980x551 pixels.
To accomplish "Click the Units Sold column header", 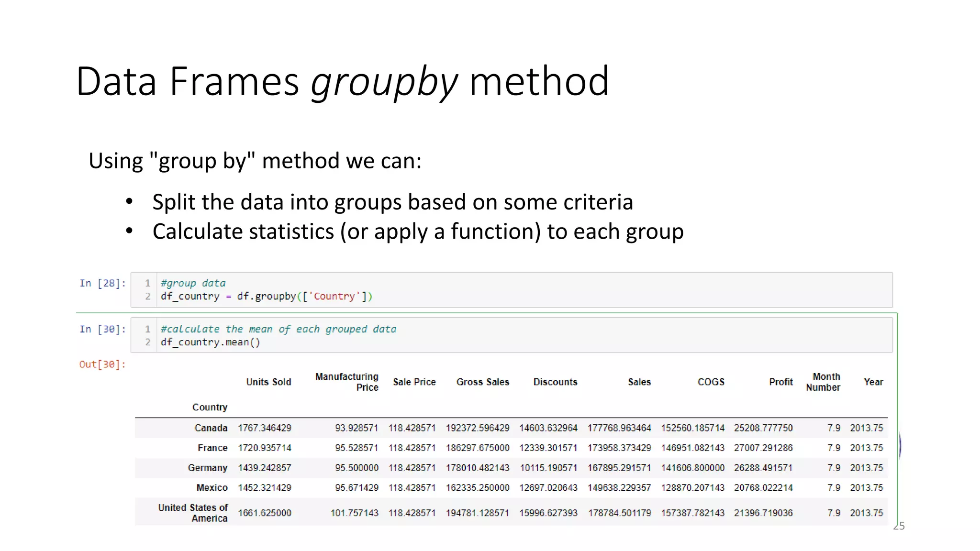I will [x=268, y=382].
